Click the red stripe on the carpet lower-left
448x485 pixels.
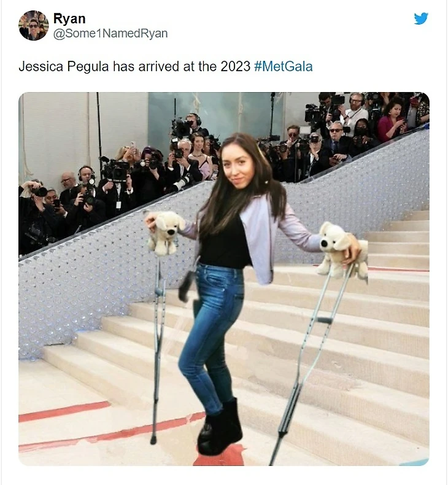click(64, 411)
